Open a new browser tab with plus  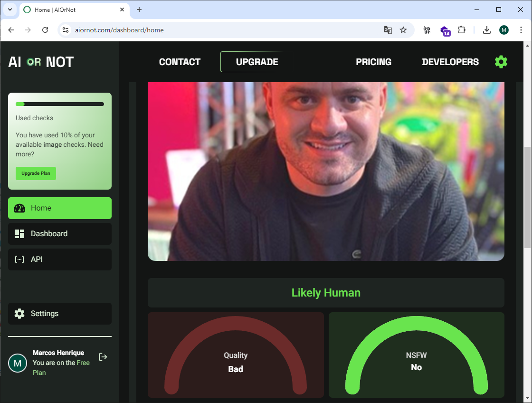(139, 10)
